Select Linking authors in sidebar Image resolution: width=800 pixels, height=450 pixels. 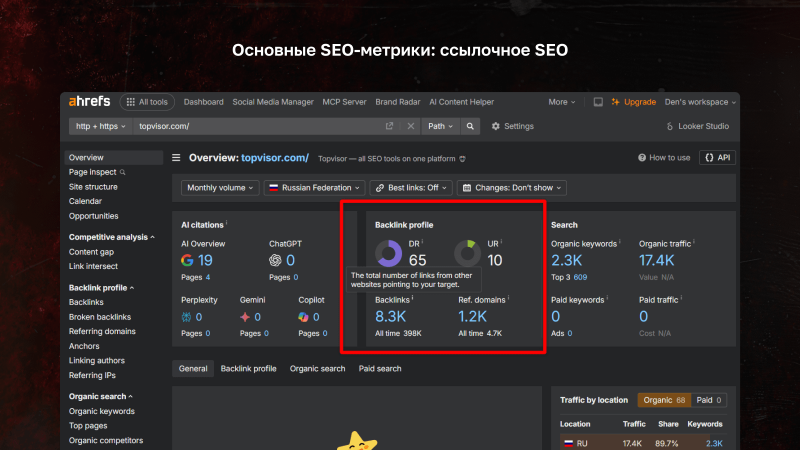coord(96,360)
